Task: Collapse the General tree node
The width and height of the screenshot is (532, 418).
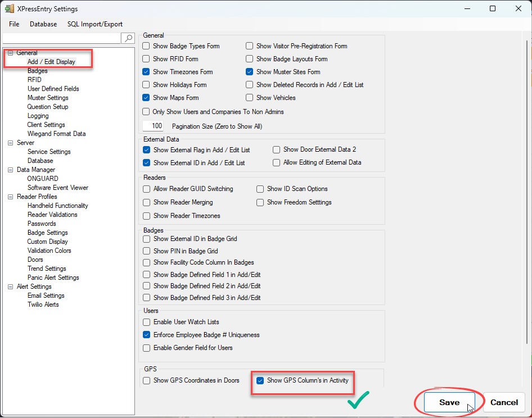Action: [x=10, y=53]
